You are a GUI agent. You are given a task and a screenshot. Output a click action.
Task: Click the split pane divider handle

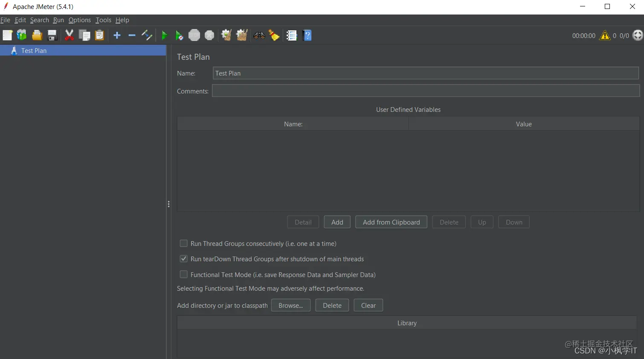(168, 204)
